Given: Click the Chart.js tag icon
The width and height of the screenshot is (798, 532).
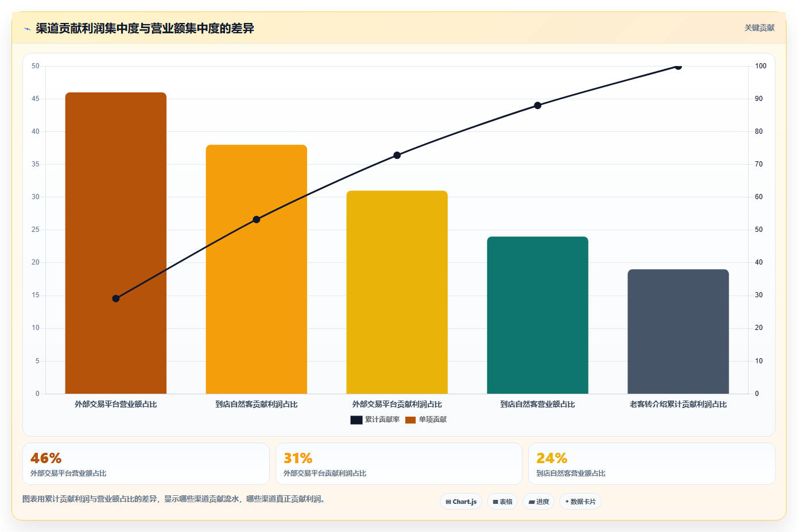Looking at the screenshot, I should 448,502.
